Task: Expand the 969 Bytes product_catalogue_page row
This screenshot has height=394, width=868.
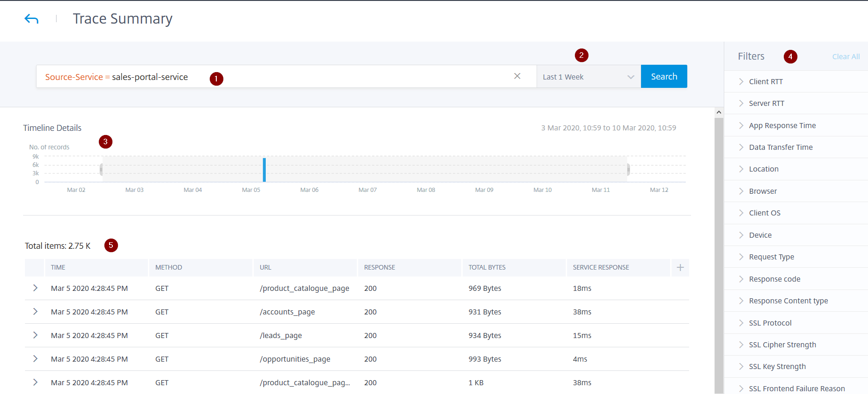Action: click(35, 288)
